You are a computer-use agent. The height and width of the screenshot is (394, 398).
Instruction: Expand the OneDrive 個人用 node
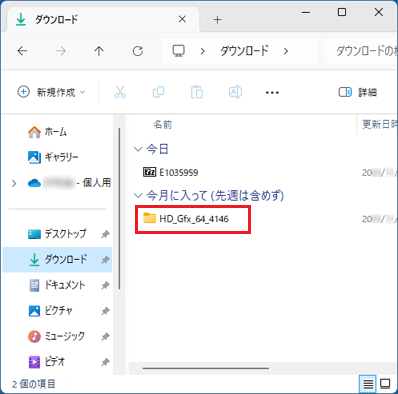pos(14,183)
